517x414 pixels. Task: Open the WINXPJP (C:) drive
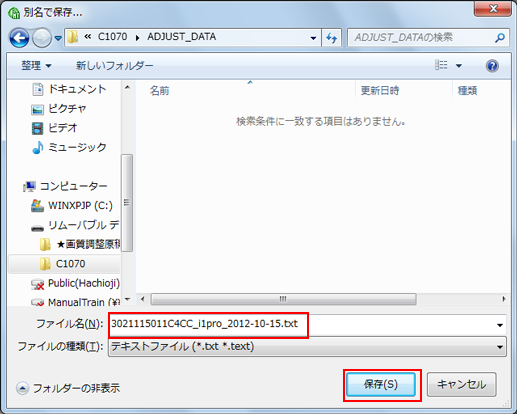(x=72, y=206)
